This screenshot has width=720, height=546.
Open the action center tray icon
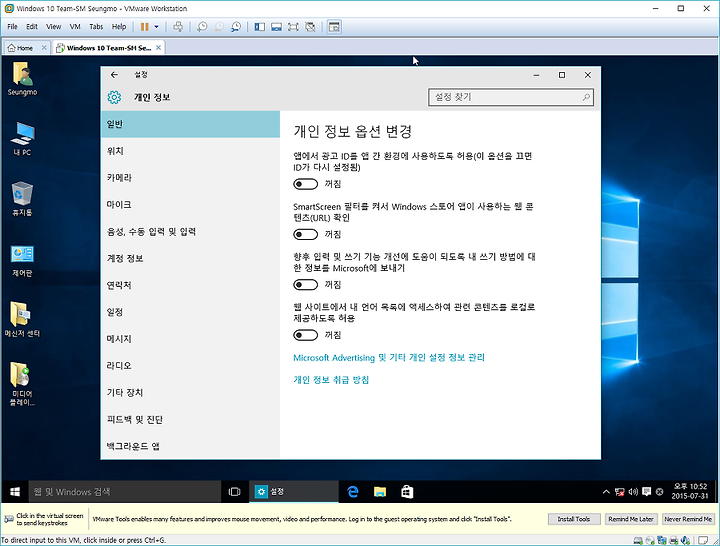coord(647,492)
